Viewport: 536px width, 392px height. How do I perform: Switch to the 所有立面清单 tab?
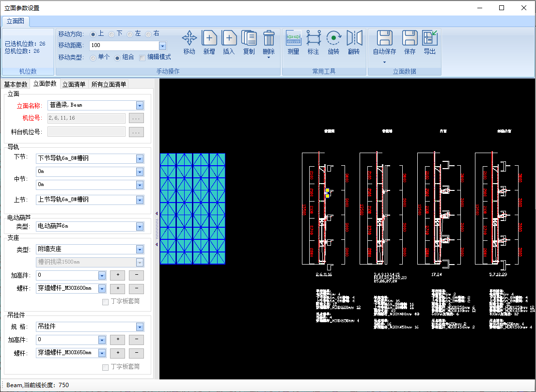109,84
